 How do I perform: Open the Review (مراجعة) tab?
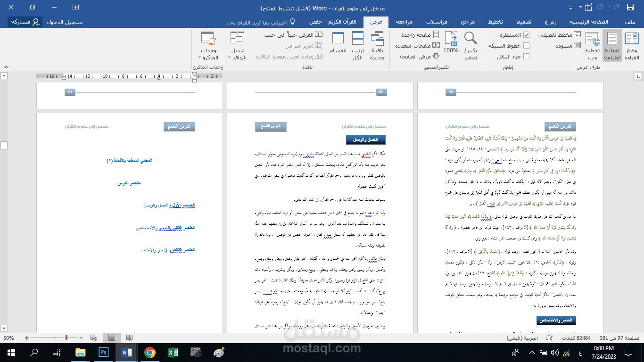point(404,22)
